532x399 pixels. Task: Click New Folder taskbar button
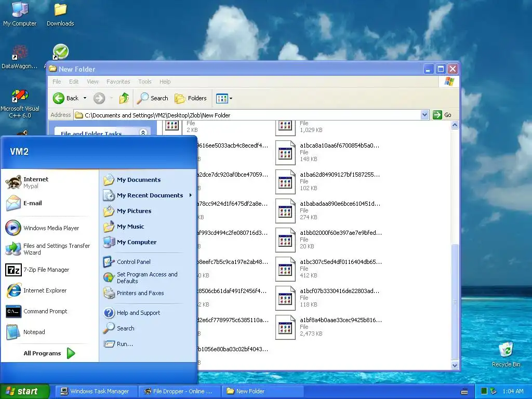(x=262, y=391)
